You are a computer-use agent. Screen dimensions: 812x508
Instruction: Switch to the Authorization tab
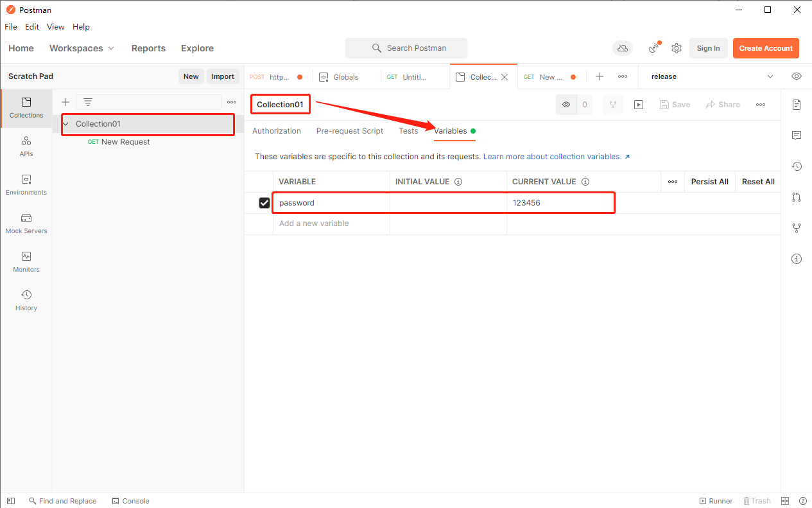[x=277, y=131]
